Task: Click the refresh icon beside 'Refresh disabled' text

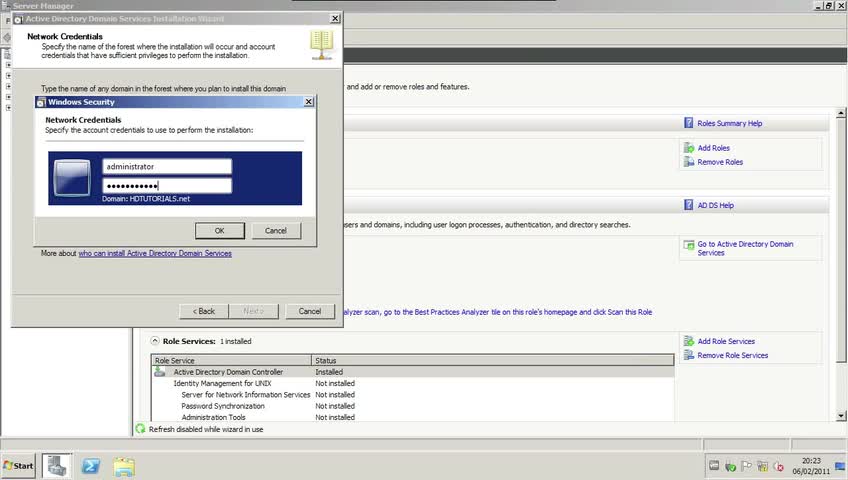Action: [141, 429]
